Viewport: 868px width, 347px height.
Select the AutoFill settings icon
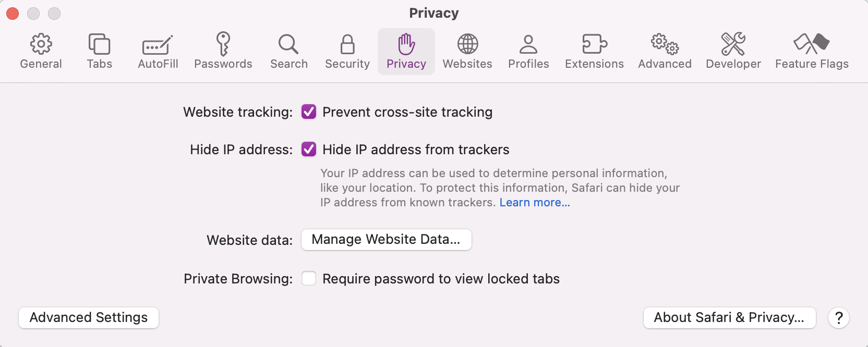[x=158, y=51]
